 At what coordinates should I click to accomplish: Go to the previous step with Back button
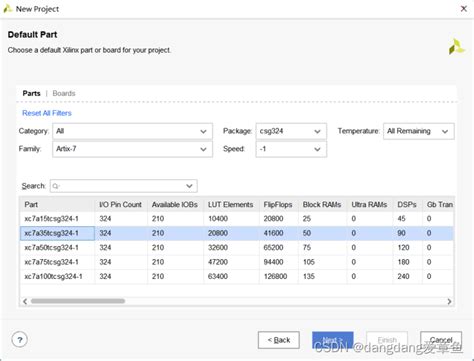pos(279,340)
